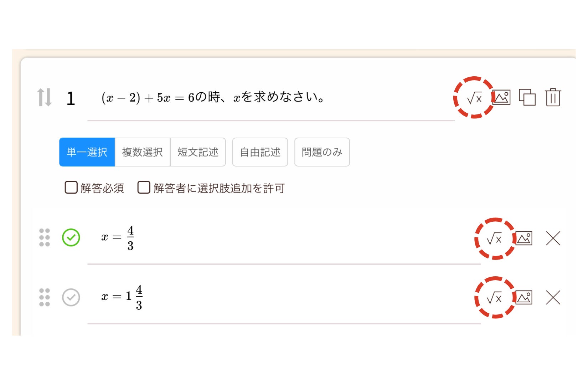This screenshot has height=385, width=588.
Task: Click the question 1 text field
Action: click(271, 98)
